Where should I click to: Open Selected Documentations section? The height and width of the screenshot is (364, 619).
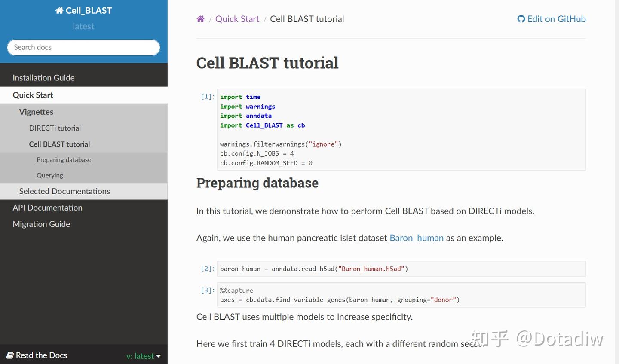[65, 191]
